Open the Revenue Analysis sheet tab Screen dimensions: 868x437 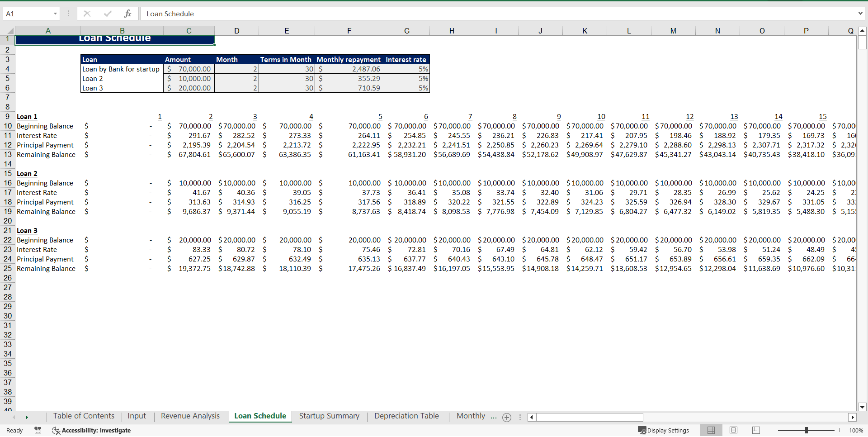(190, 416)
